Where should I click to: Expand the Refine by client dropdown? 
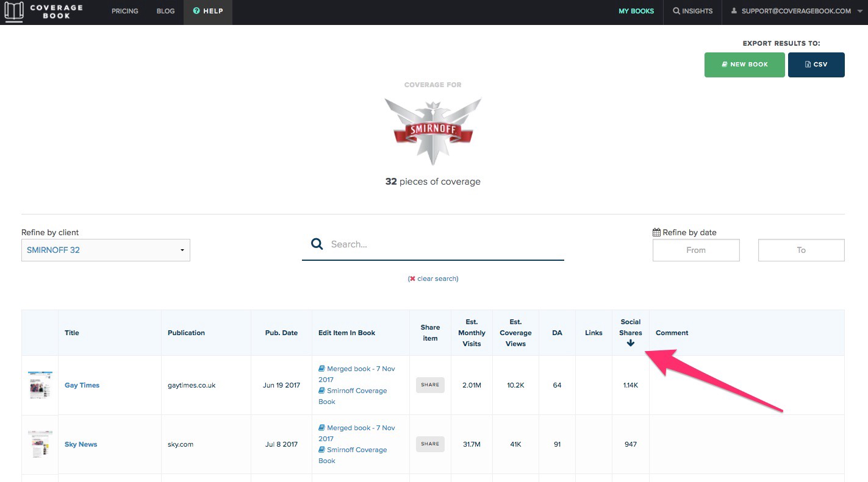(106, 250)
